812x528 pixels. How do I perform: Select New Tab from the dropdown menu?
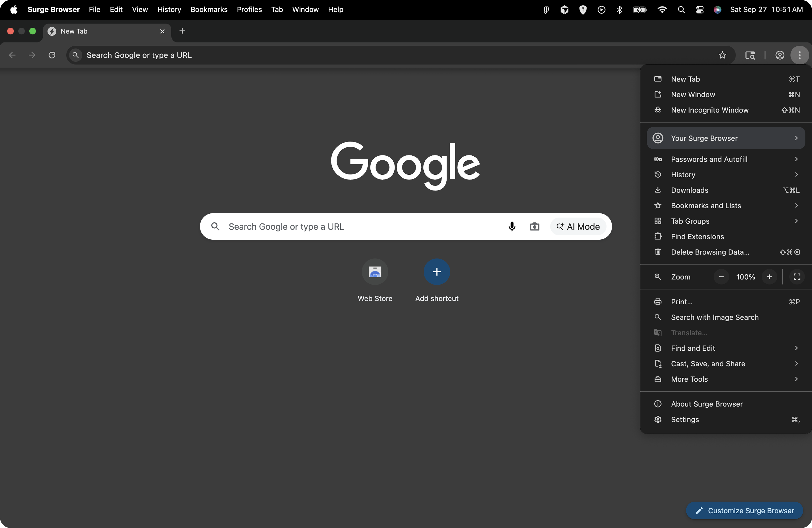click(x=726, y=79)
